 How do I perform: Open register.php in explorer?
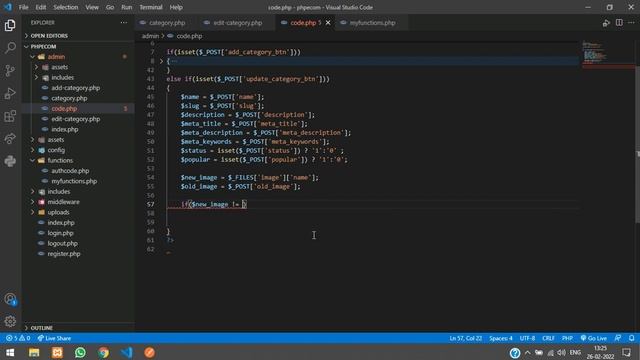(64, 254)
